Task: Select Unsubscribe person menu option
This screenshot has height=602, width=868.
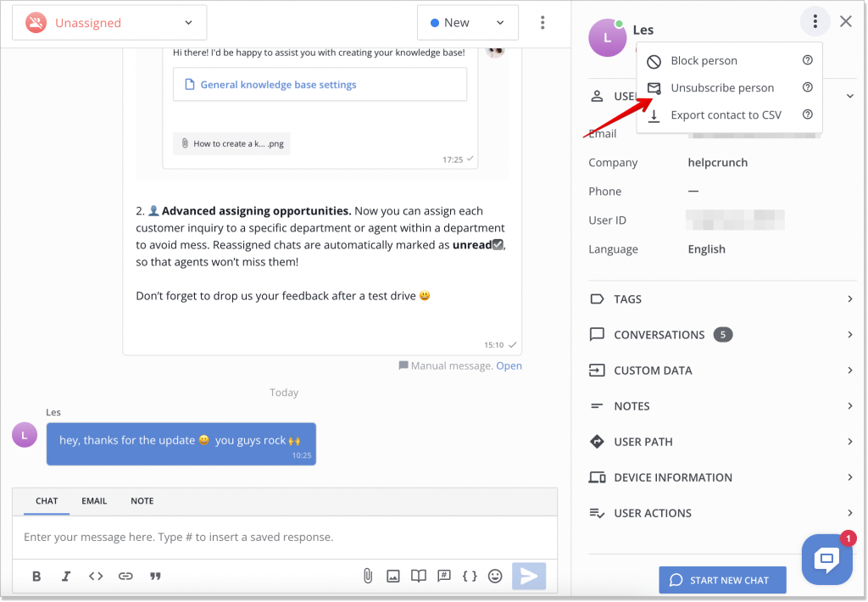Action: pos(721,88)
